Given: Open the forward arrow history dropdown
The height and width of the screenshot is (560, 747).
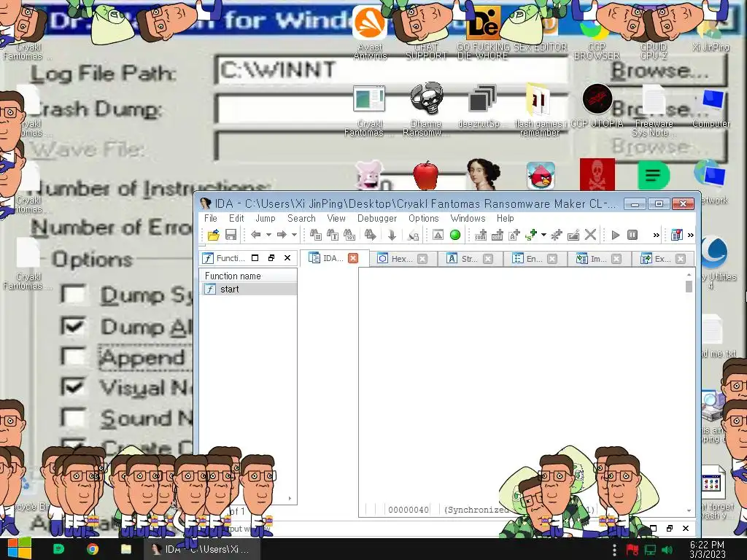Looking at the screenshot, I should pos(294,235).
